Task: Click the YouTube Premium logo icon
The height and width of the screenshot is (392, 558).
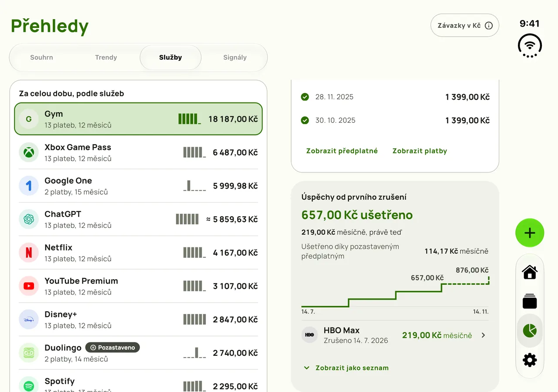Action: pyautogui.click(x=29, y=286)
